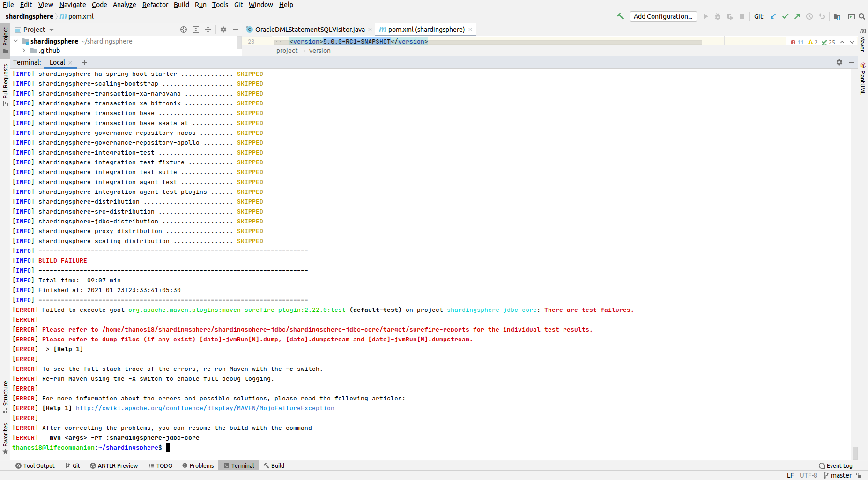This screenshot has height=480, width=868.
Task: Collapse all nodes in the Project panel
Action: click(x=208, y=30)
